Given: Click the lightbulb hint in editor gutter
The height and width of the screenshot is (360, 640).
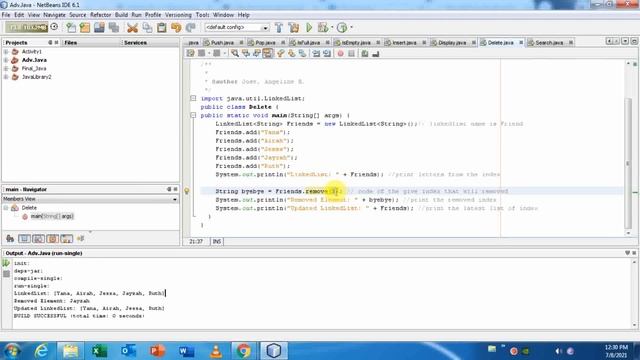Looking at the screenshot, I should (x=187, y=191).
